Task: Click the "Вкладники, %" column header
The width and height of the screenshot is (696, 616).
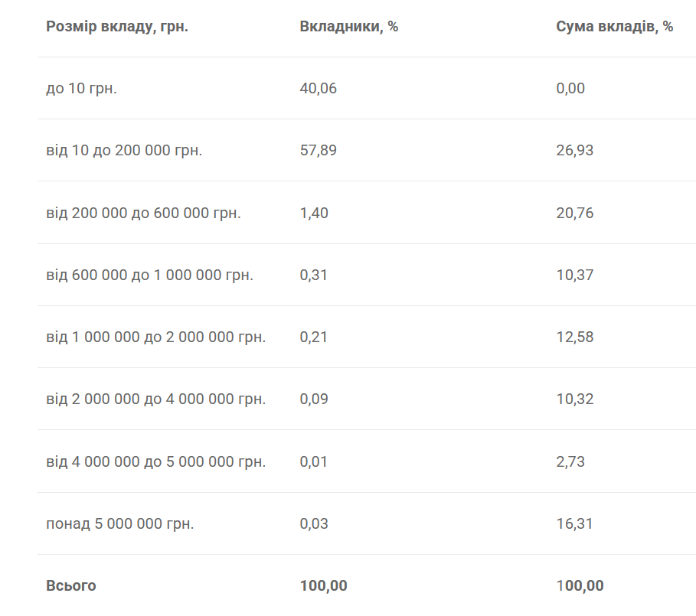Action: tap(348, 26)
